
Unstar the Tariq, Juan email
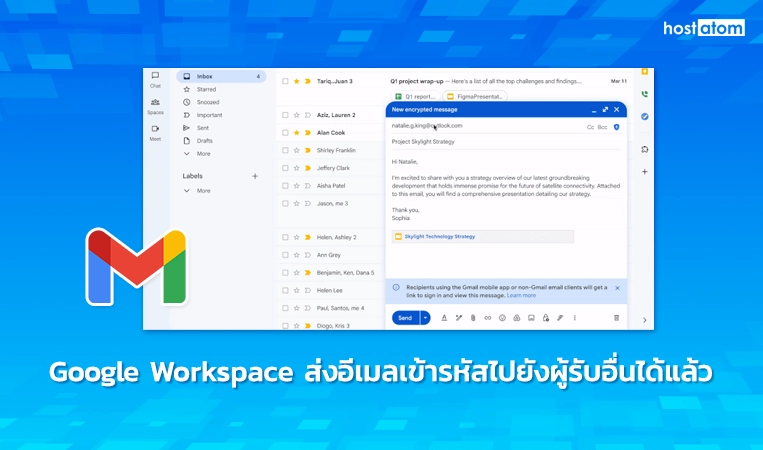(x=296, y=81)
